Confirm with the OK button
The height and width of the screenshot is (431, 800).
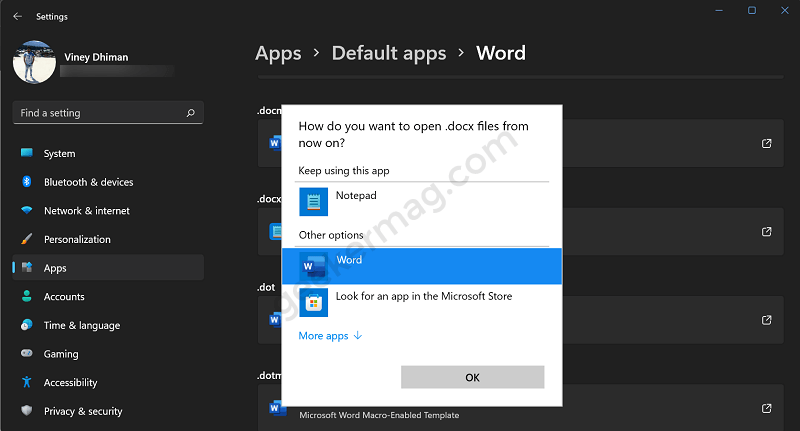[x=472, y=377]
